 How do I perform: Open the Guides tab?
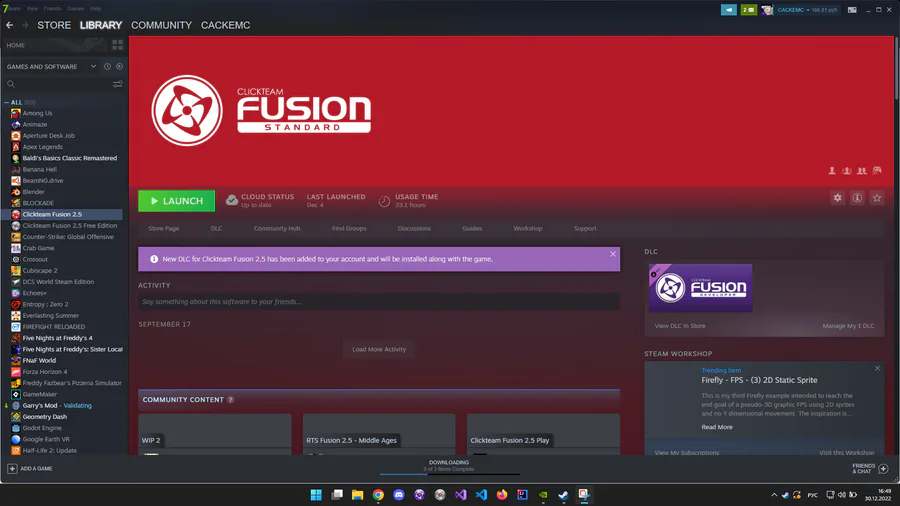click(472, 228)
